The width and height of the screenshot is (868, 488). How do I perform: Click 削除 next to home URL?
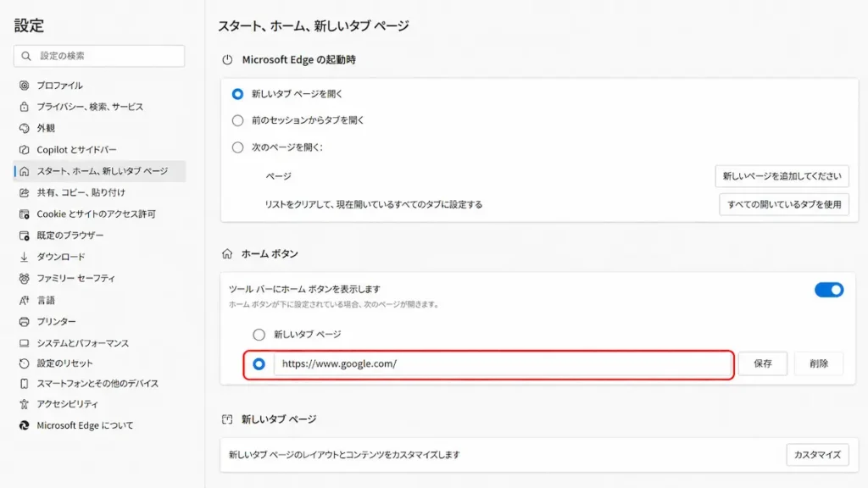coord(819,363)
